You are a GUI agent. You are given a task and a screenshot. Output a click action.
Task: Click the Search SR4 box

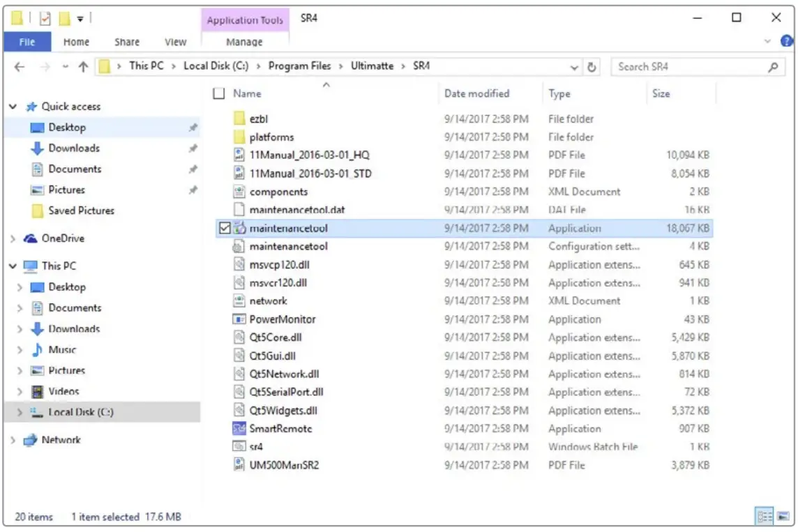(698, 67)
